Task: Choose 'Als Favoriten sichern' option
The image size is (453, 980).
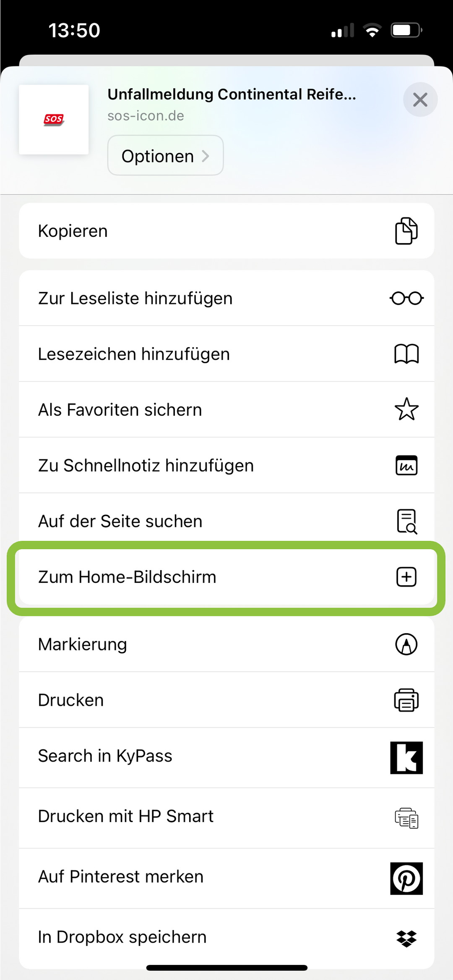Action: (x=120, y=409)
